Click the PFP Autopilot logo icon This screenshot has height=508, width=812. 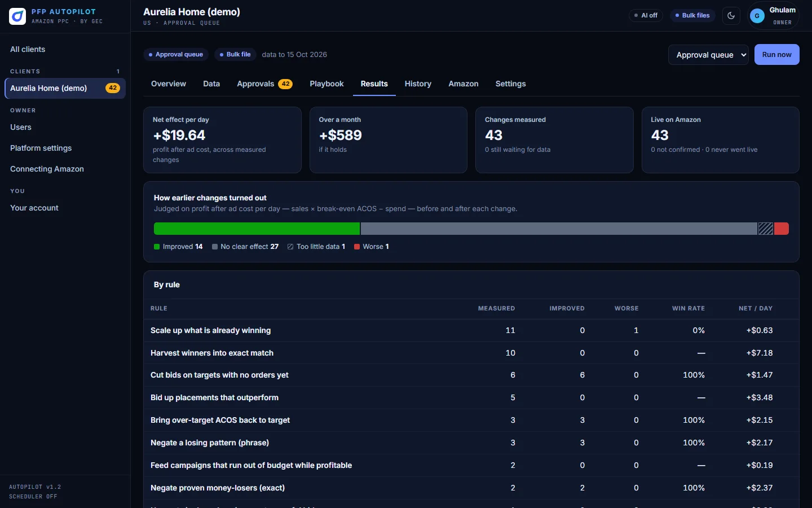(17, 16)
